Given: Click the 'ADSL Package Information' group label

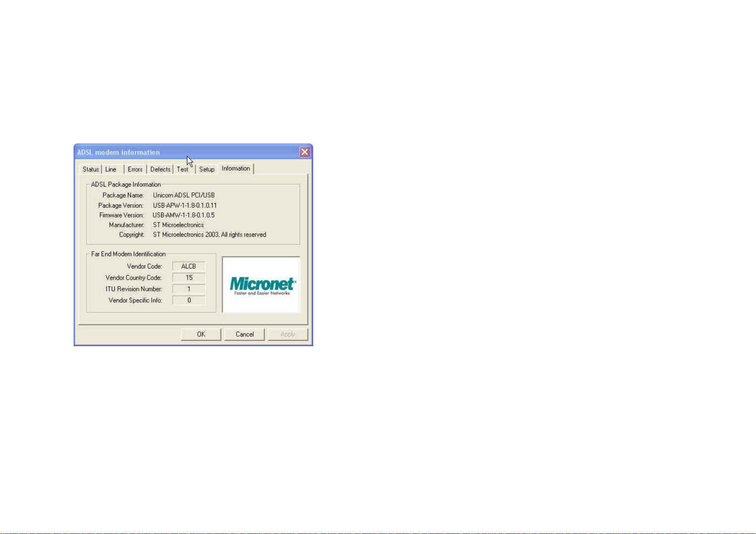Looking at the screenshot, I should pyautogui.click(x=126, y=185).
